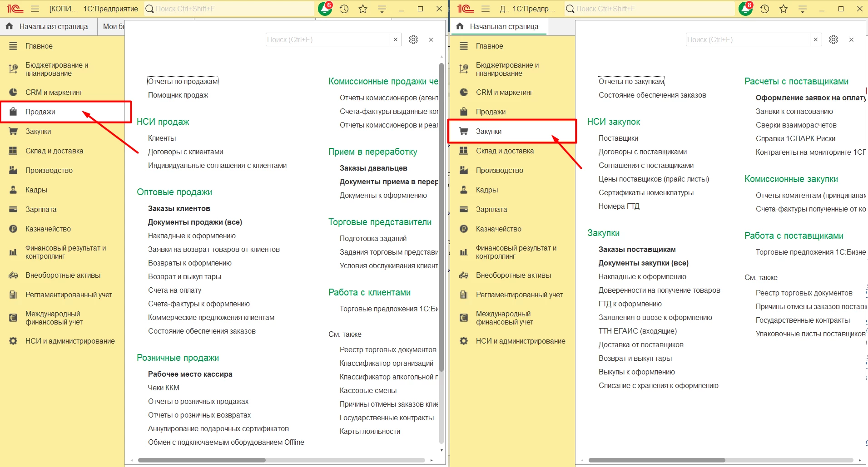This screenshot has width=868, height=467.
Task: Go to Начальная страница tab in right window
Action: tap(499, 26)
